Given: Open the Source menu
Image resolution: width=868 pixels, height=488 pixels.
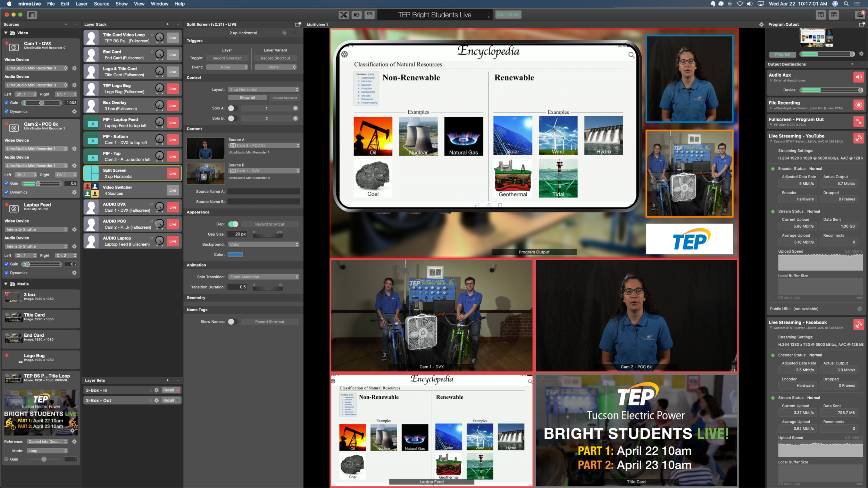Looking at the screenshot, I should tap(101, 4).
